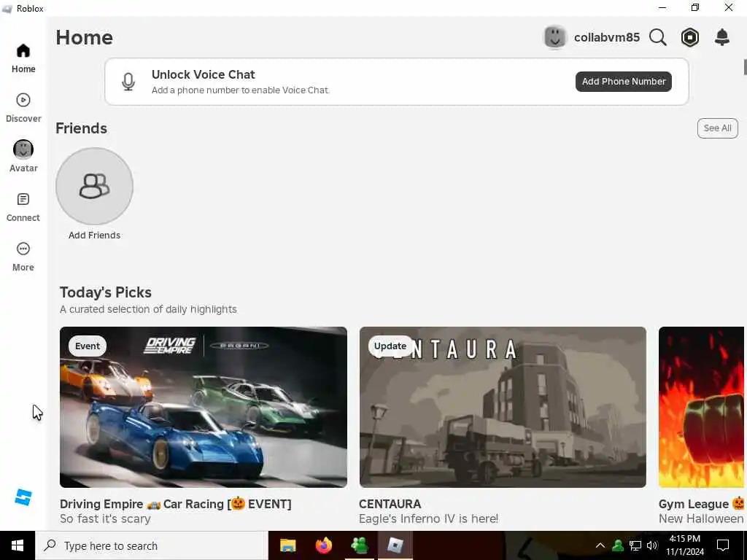Click Add Phone Number button
This screenshot has height=560, width=747.
coord(624,82)
